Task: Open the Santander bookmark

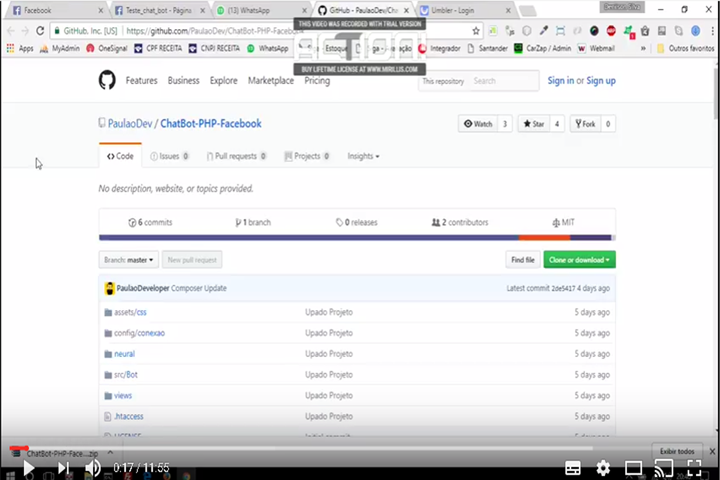Action: pyautogui.click(x=487, y=48)
